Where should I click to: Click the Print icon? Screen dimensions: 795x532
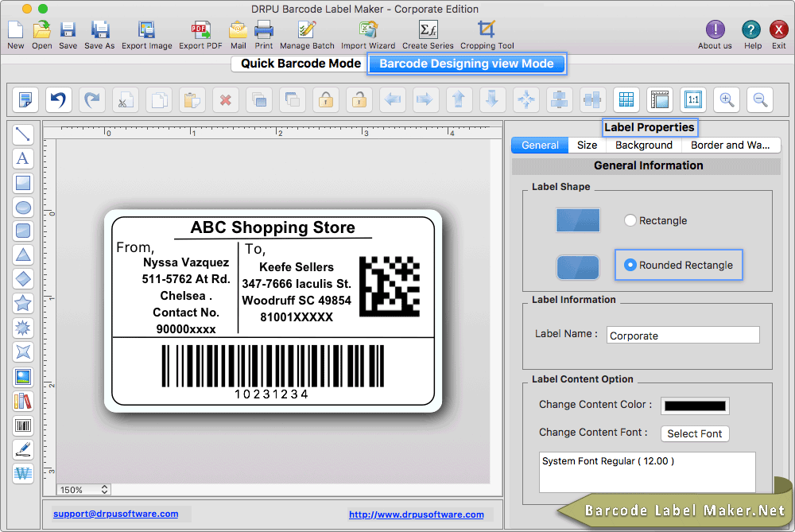point(264,30)
